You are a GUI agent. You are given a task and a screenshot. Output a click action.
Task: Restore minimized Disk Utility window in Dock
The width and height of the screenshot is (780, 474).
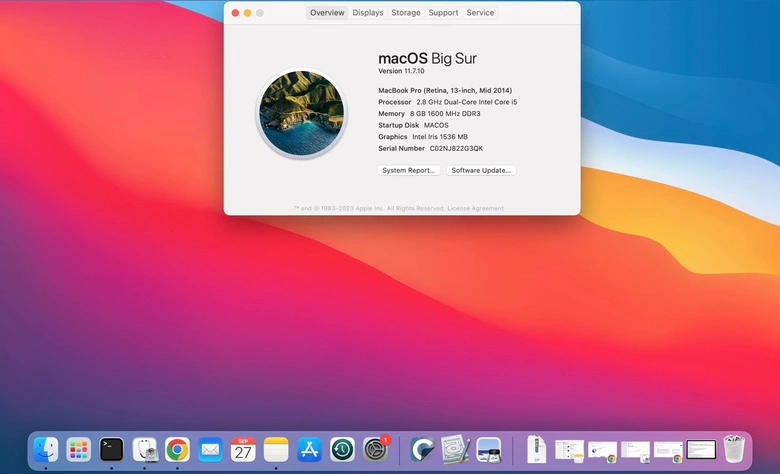tap(635, 452)
